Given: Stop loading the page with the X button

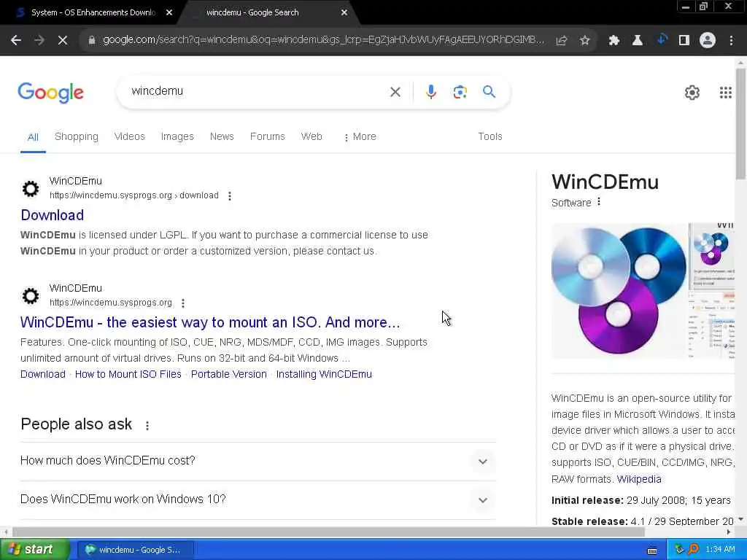Looking at the screenshot, I should pyautogui.click(x=63, y=41).
